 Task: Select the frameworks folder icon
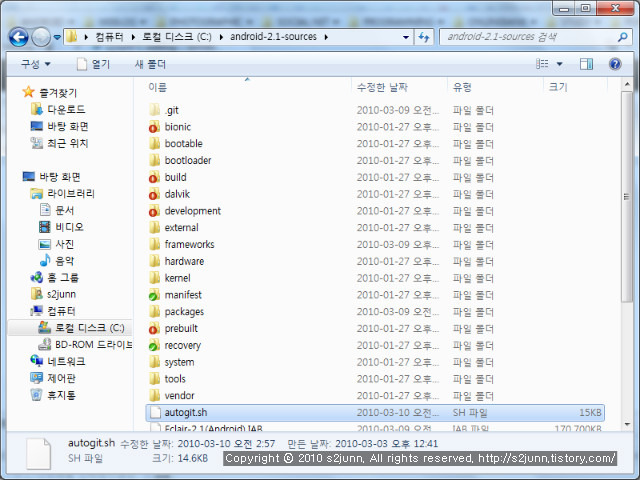[x=155, y=244]
